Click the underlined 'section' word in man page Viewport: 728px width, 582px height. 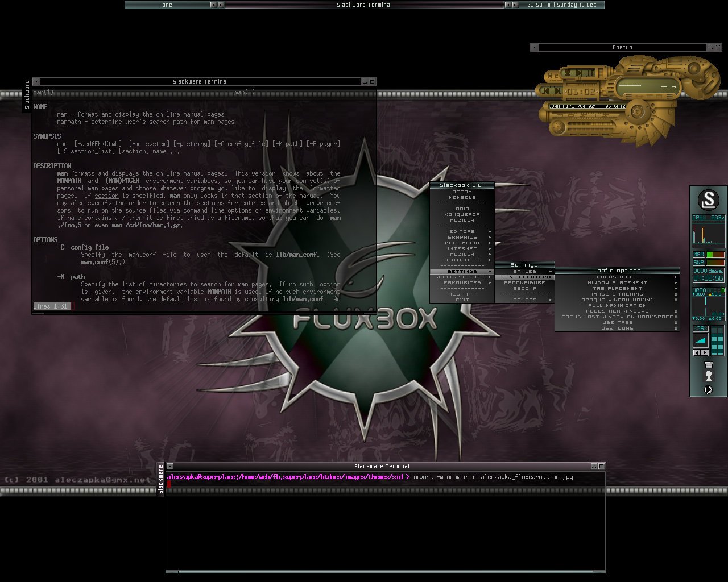point(106,196)
